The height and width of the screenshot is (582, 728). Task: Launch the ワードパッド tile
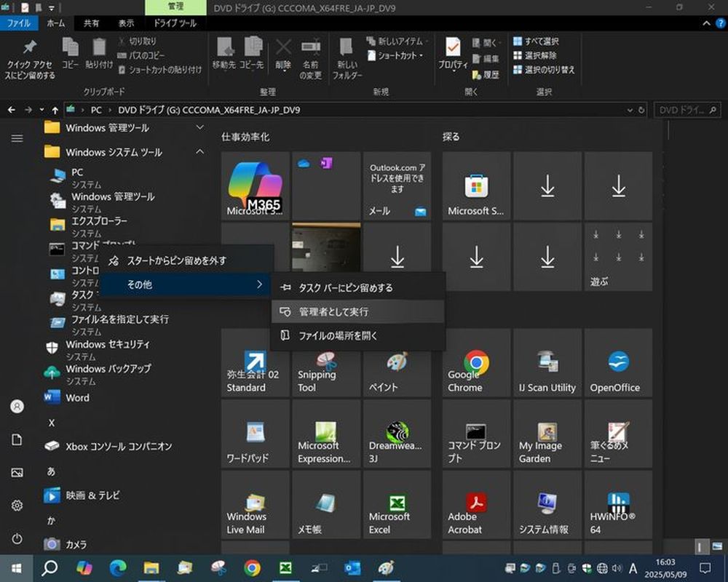click(256, 434)
